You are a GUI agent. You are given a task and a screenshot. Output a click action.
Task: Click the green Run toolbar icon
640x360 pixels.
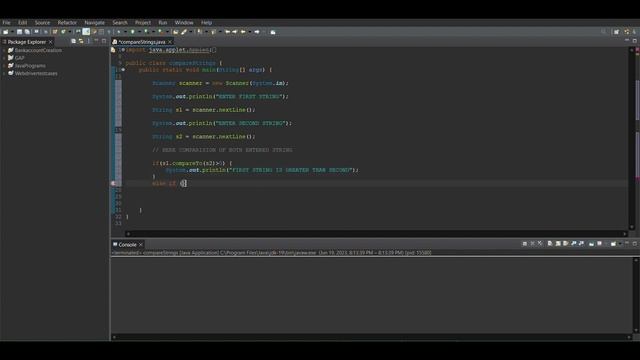133,32
